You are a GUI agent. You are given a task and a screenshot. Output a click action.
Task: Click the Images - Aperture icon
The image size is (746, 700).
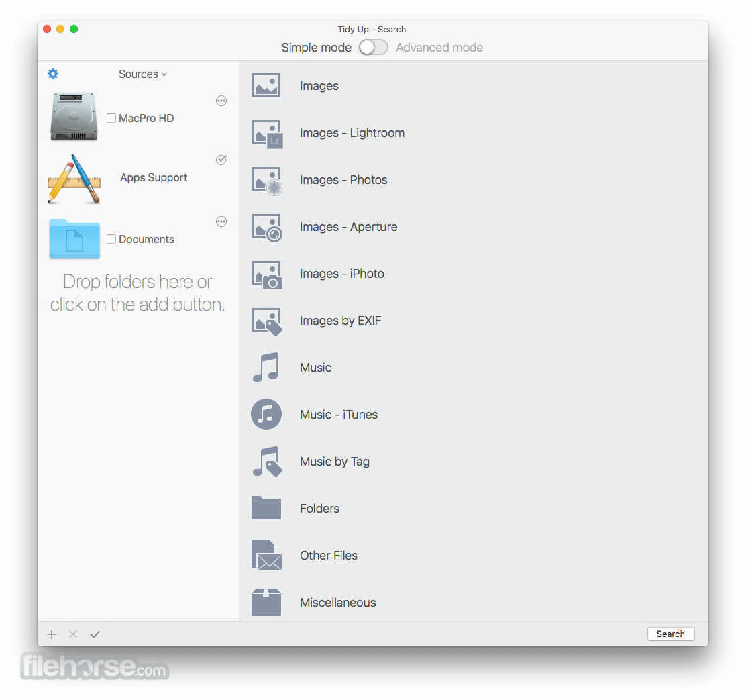267,228
